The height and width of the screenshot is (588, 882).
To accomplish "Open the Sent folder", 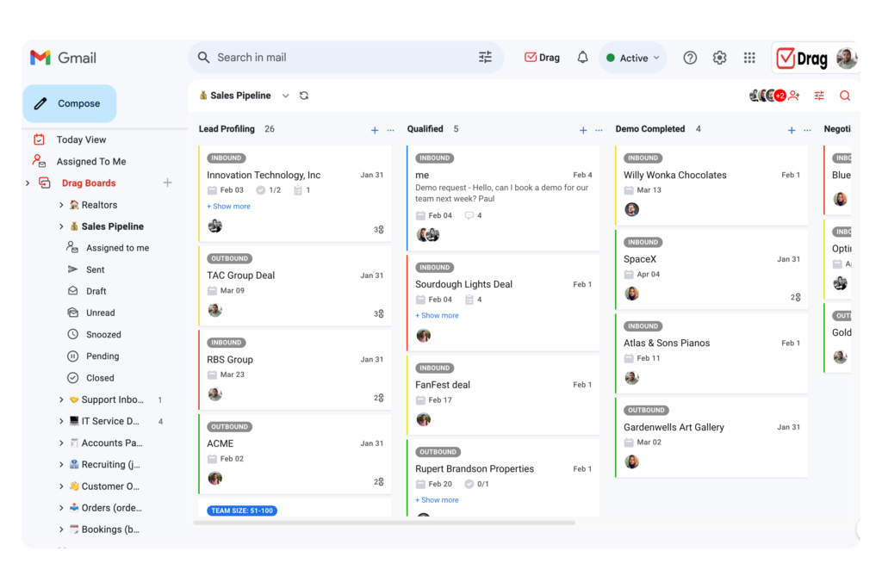I will [x=95, y=269].
